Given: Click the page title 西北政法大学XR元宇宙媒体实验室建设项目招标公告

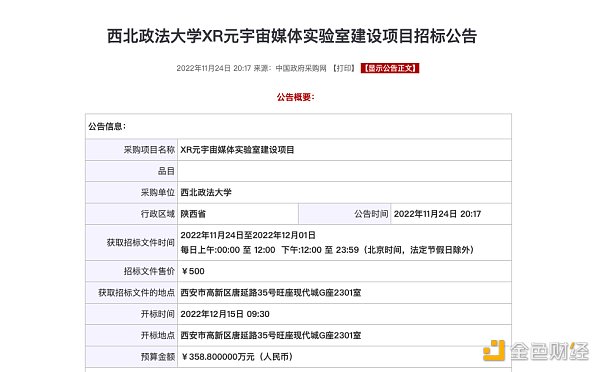Looking at the screenshot, I should coord(292,36).
